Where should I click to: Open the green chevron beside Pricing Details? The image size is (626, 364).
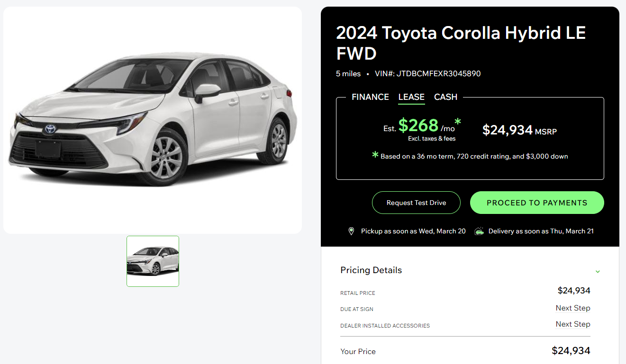click(598, 271)
